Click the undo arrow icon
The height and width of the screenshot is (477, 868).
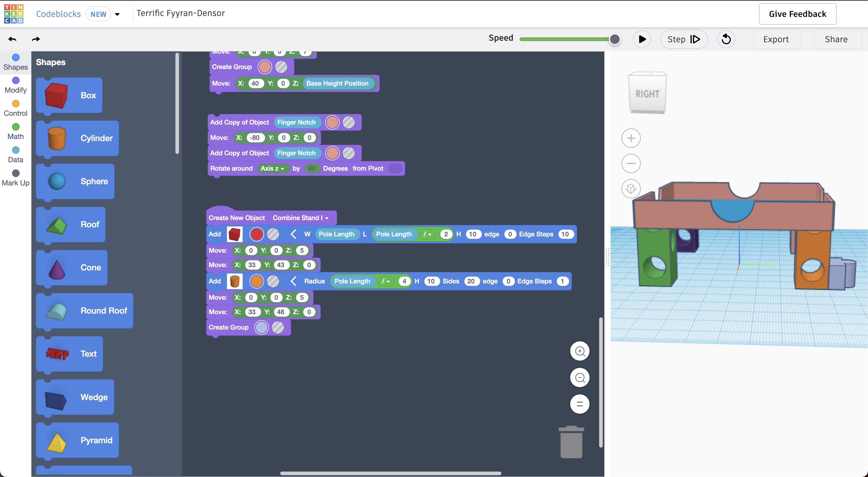12,39
